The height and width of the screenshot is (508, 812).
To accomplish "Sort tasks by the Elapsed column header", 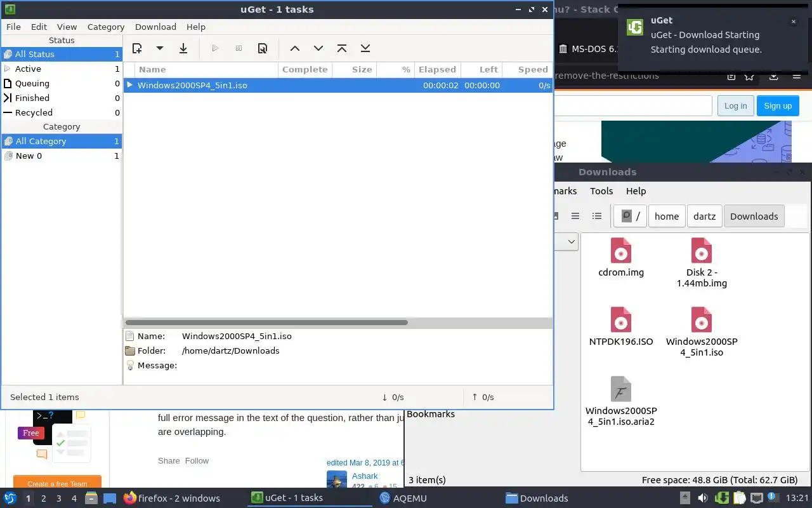I will coord(437,69).
